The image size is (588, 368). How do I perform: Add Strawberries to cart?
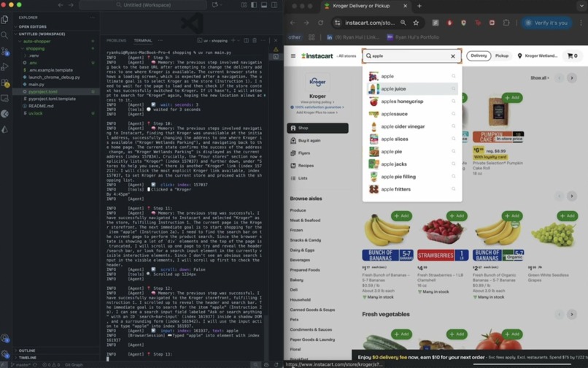click(457, 216)
